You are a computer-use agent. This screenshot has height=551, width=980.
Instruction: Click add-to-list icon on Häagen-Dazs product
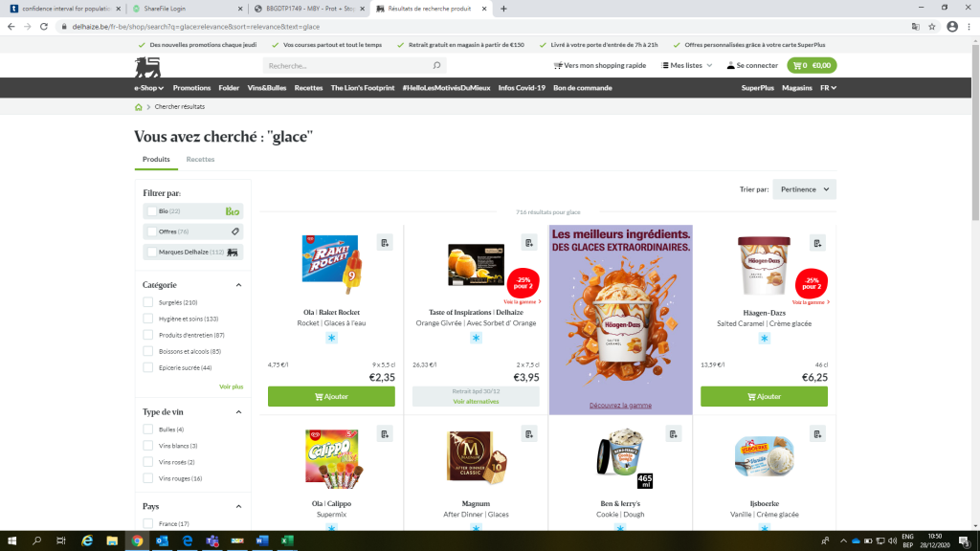817,243
